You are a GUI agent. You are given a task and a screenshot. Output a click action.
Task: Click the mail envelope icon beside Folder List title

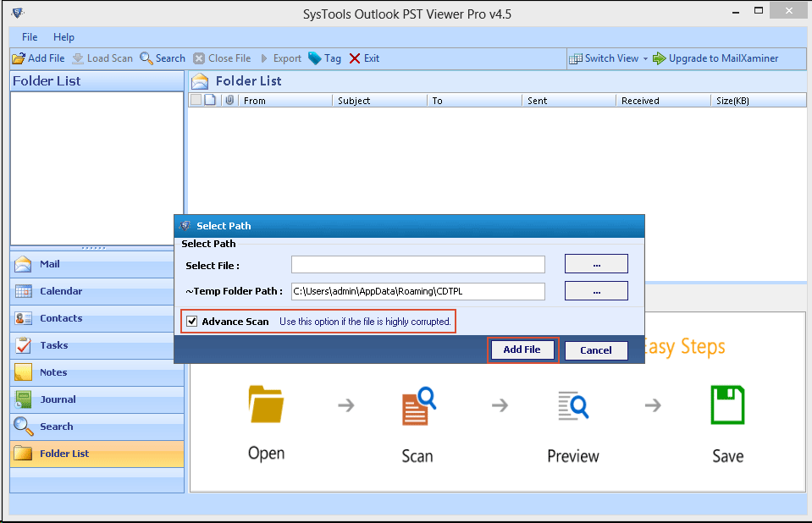[x=200, y=81]
